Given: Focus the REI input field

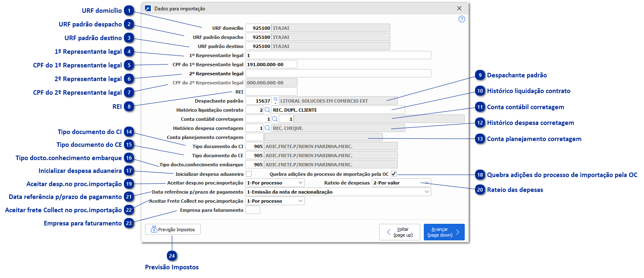Looking at the screenshot, I should [271, 91].
